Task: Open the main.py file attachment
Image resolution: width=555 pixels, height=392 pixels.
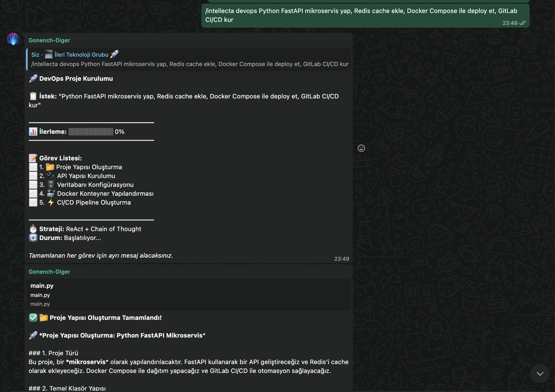Action: pos(189,295)
